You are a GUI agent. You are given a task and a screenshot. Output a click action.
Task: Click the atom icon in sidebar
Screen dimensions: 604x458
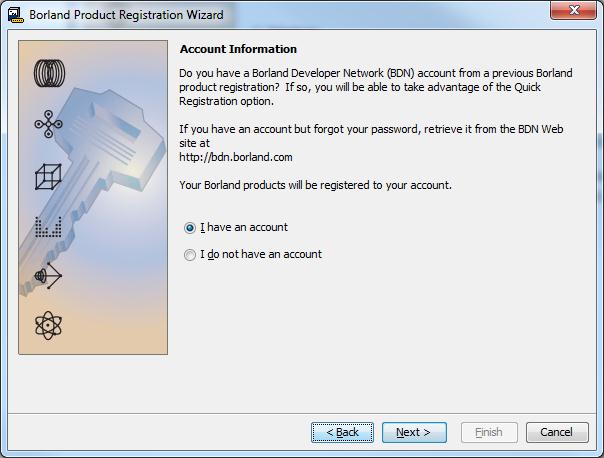48,324
